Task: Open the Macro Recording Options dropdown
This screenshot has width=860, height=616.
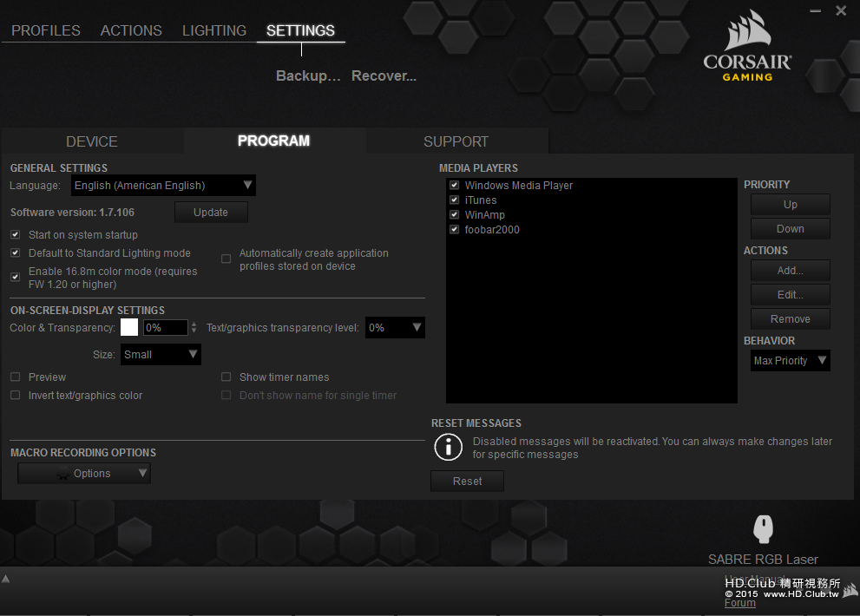Action: pos(84,474)
